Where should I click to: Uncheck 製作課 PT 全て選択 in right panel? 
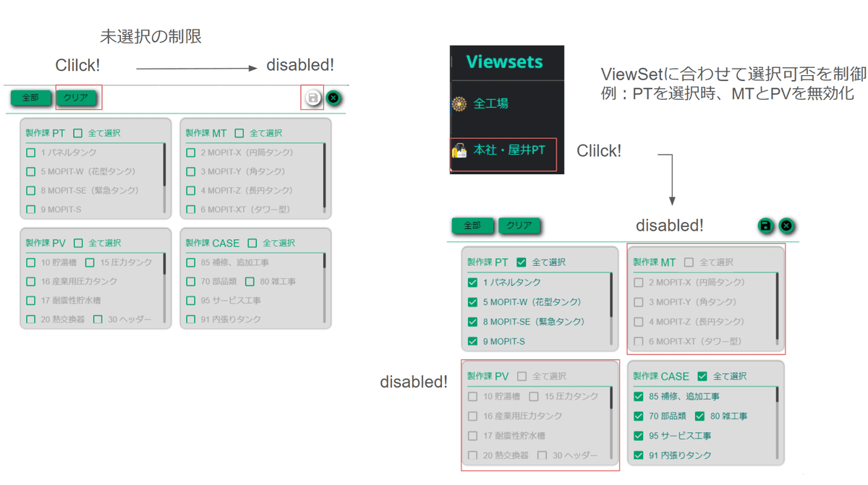(522, 262)
